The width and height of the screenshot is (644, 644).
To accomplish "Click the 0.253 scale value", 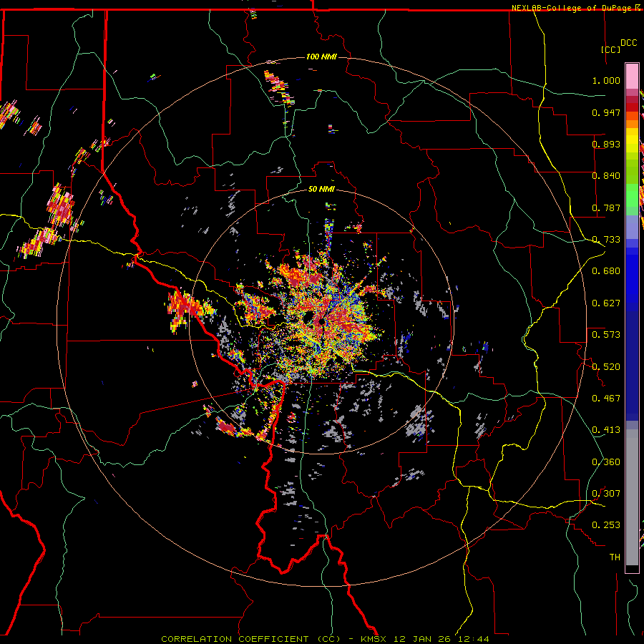I will [x=606, y=525].
